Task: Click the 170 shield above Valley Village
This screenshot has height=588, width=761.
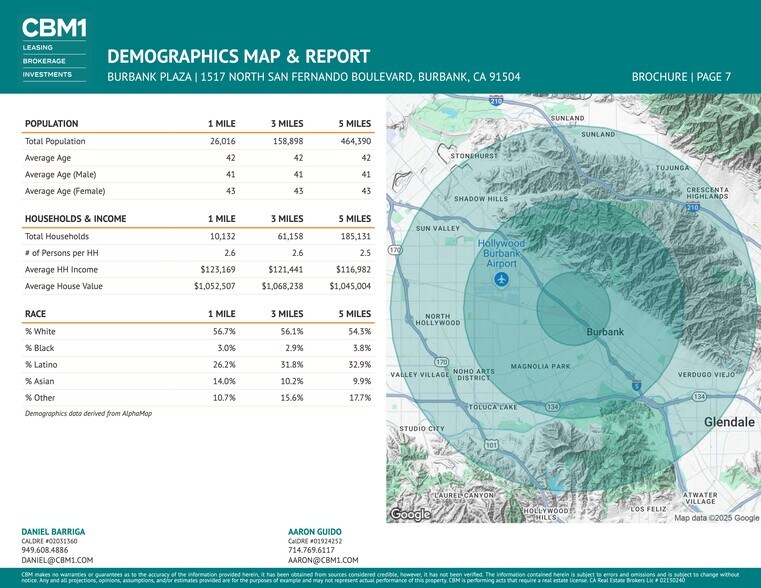Action: click(441, 361)
